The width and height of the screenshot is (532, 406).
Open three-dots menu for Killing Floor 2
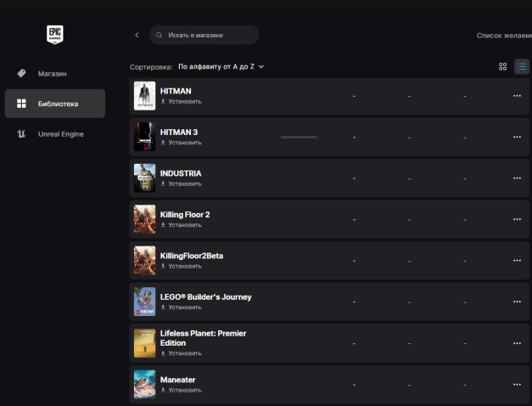[x=517, y=219]
